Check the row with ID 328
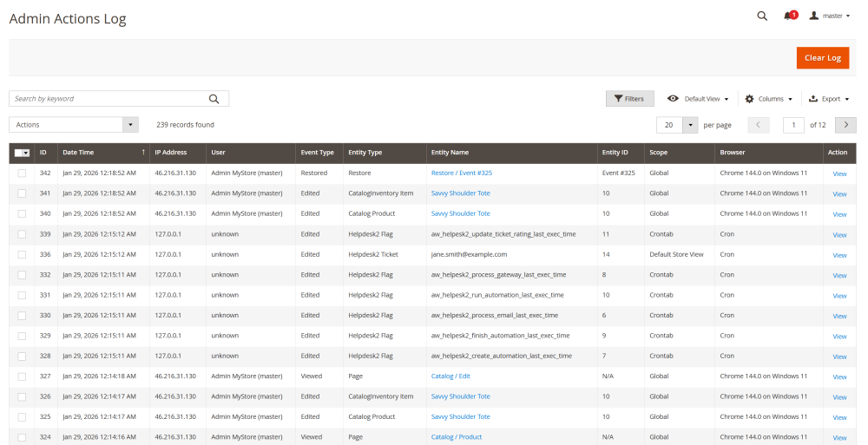The image size is (868, 445). point(22,356)
